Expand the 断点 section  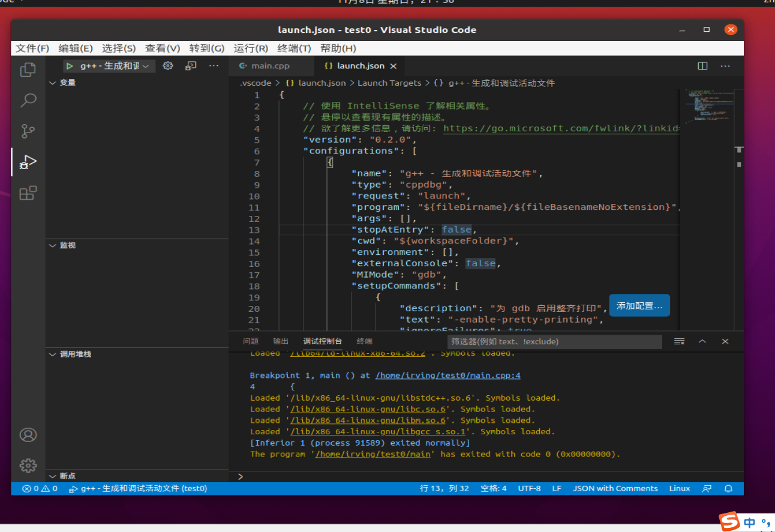pyautogui.click(x=52, y=476)
